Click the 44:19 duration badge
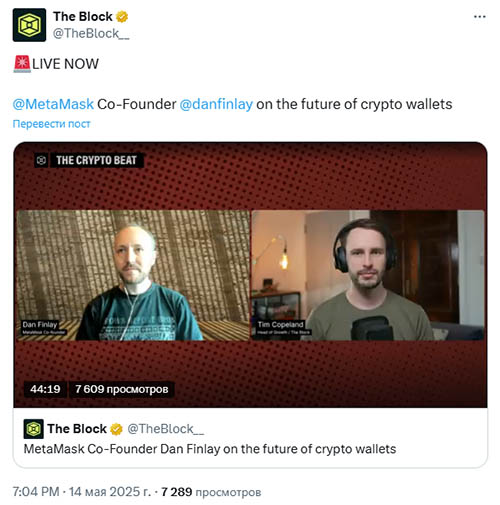The width and height of the screenshot is (500, 505). (x=45, y=389)
